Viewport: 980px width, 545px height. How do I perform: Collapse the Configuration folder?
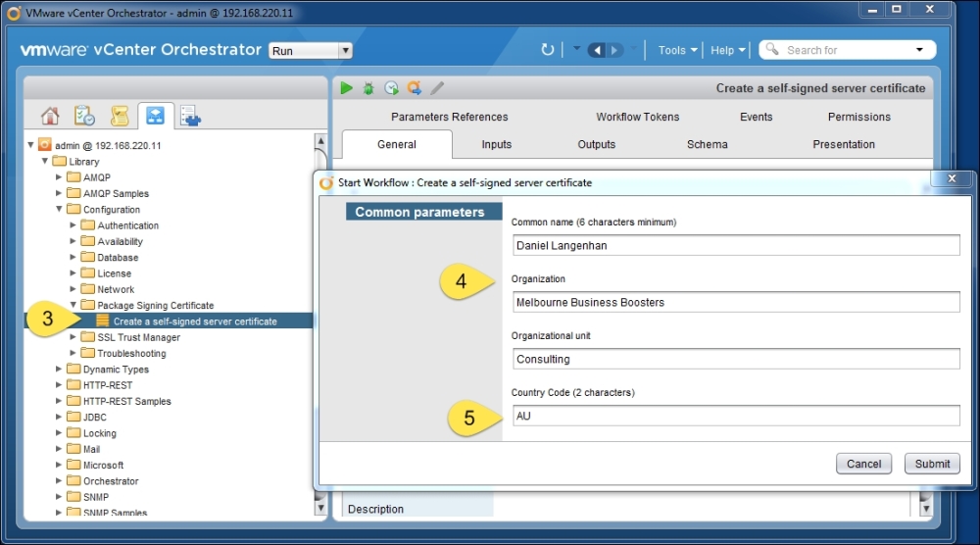point(60,209)
